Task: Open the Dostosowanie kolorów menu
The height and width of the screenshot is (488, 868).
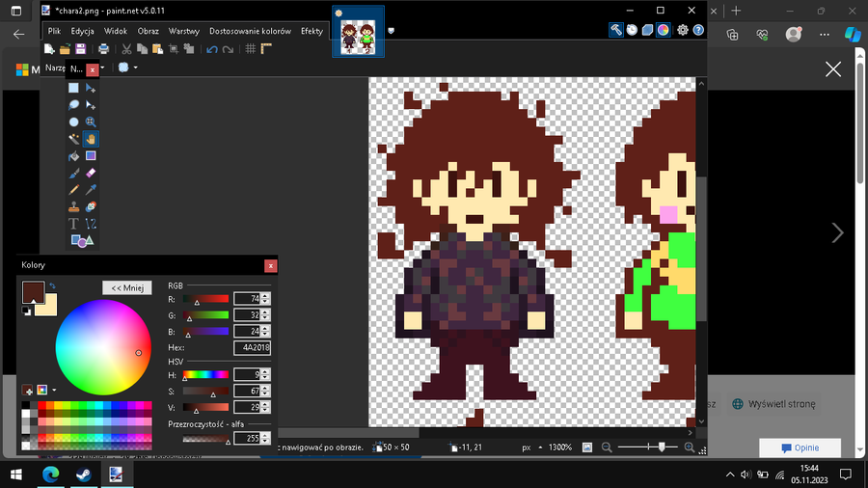Action: click(x=250, y=31)
